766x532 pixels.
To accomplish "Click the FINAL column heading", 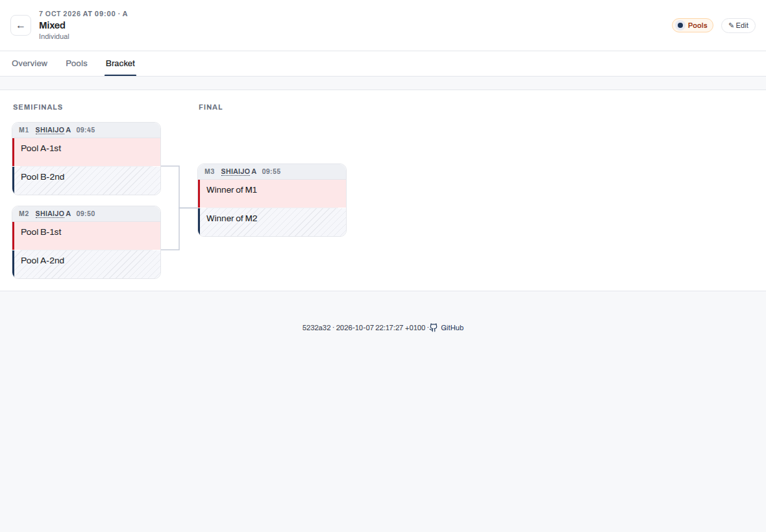I will tap(210, 107).
